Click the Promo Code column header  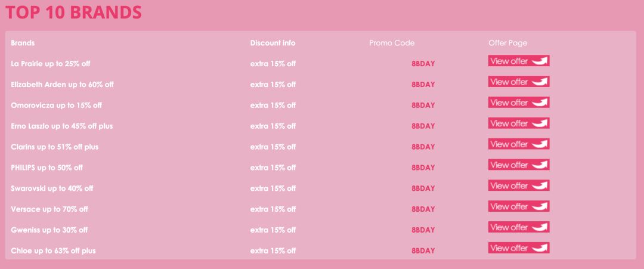[392, 43]
